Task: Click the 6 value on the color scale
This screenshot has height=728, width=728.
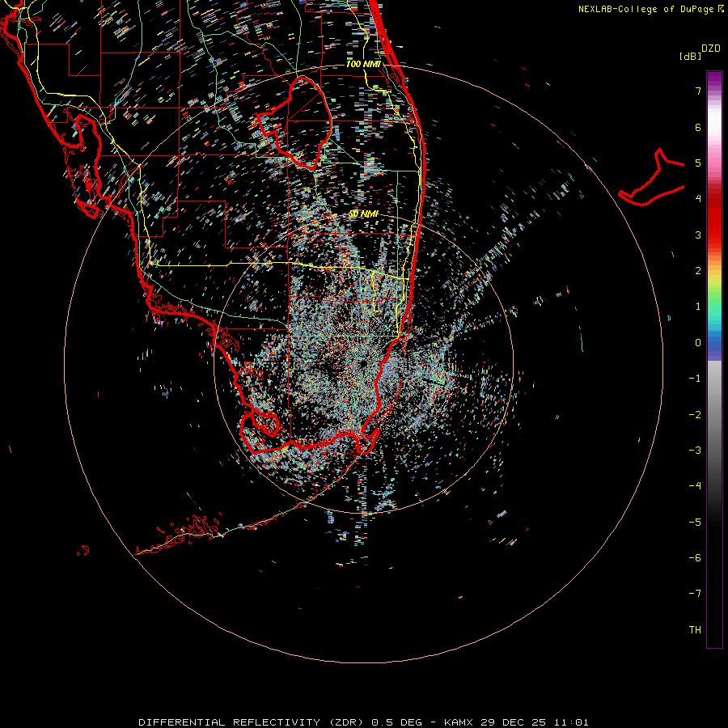Action: coord(698,127)
